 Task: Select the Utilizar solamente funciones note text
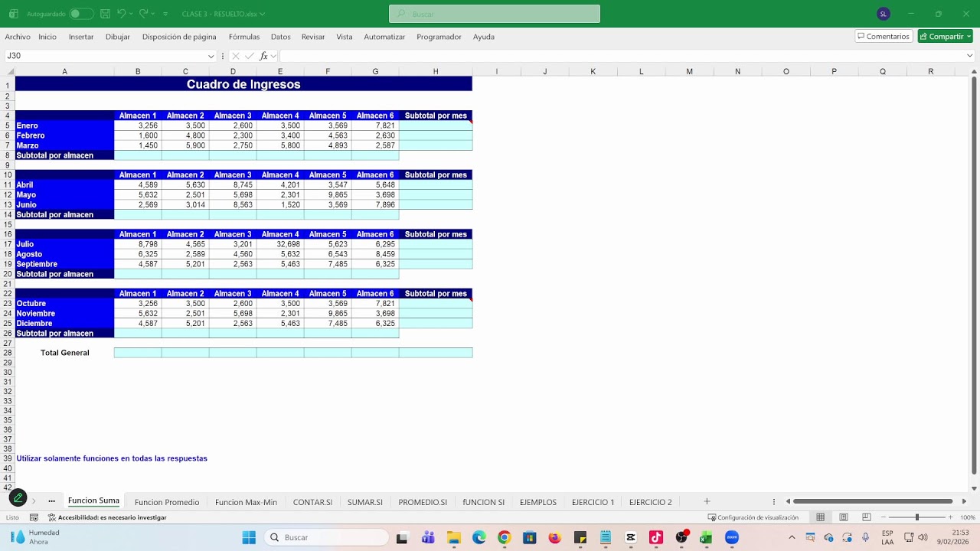click(x=112, y=458)
